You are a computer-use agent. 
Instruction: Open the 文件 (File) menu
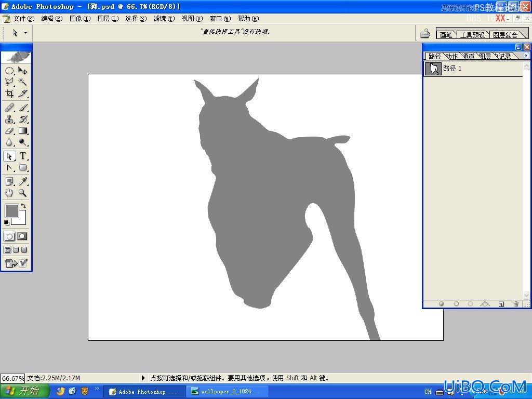24,19
